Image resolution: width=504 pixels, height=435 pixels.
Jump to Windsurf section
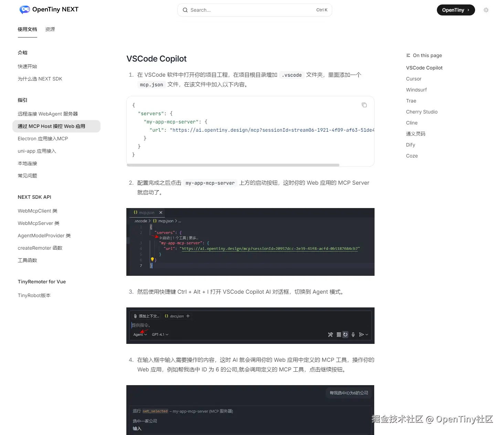tap(416, 90)
